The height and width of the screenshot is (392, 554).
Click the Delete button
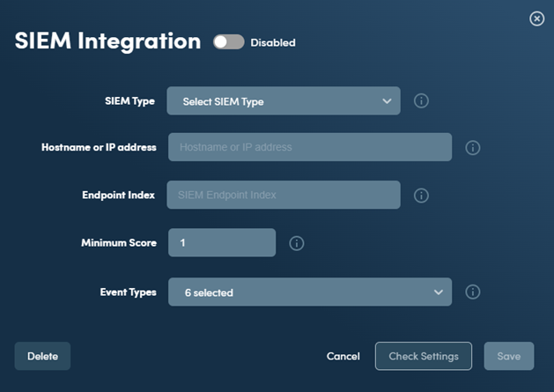(42, 356)
